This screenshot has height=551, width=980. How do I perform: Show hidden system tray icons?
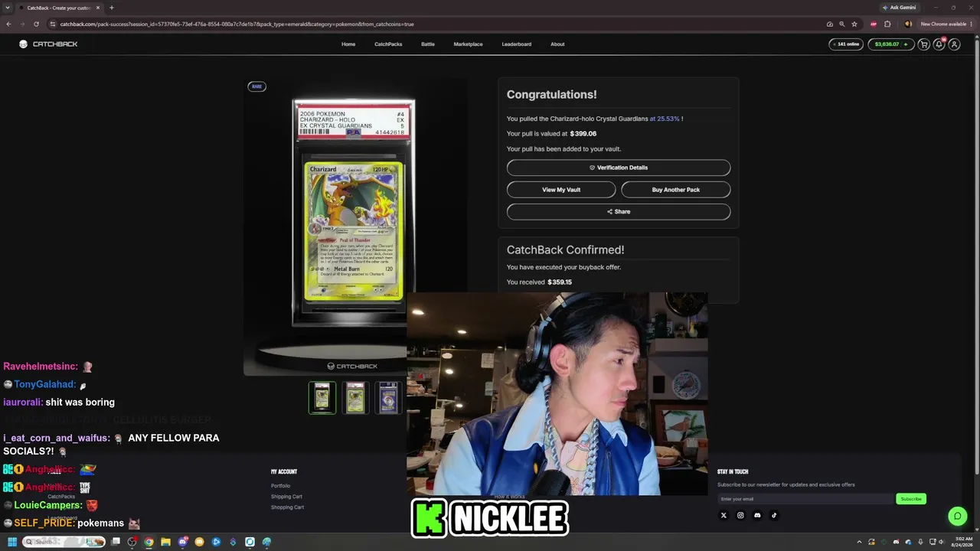pyautogui.click(x=859, y=542)
